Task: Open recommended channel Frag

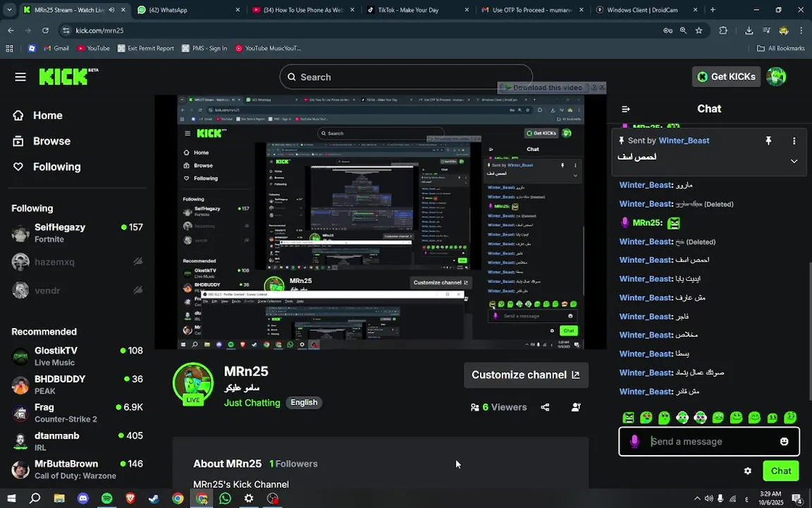Action: (77, 413)
